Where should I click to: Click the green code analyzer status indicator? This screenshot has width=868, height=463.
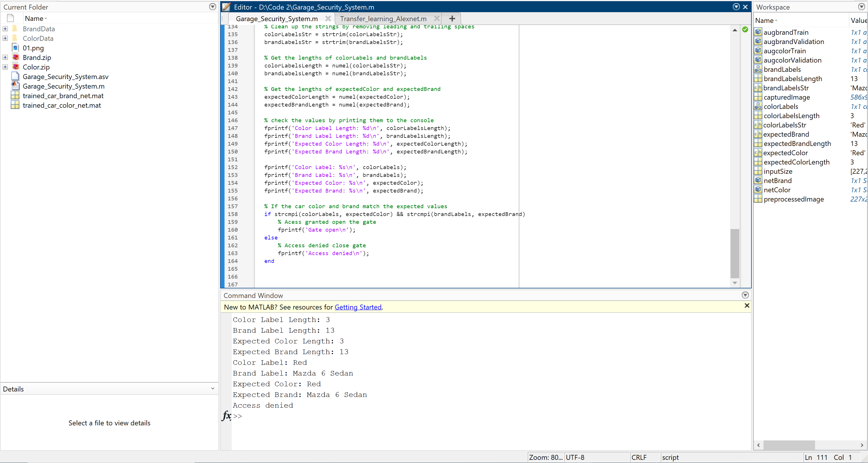[745, 30]
